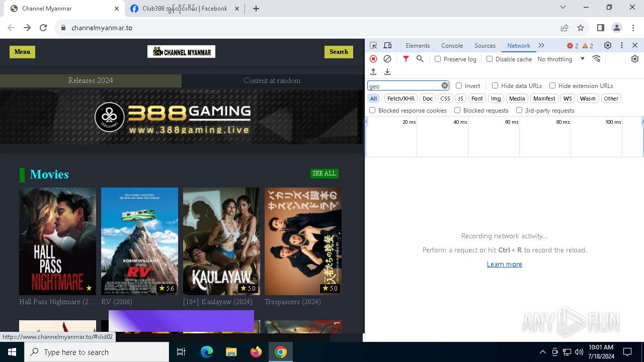Filter requests by Img
This screenshot has width=644, height=362.
pyautogui.click(x=496, y=99)
